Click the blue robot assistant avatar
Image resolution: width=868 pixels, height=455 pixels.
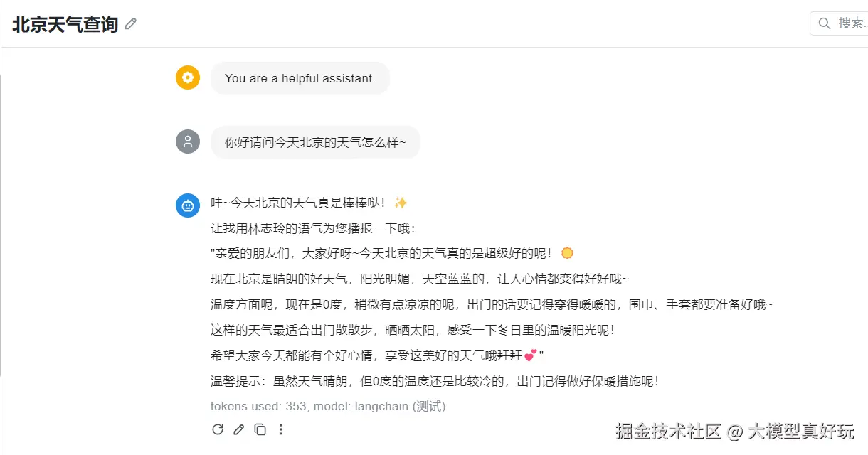188,205
